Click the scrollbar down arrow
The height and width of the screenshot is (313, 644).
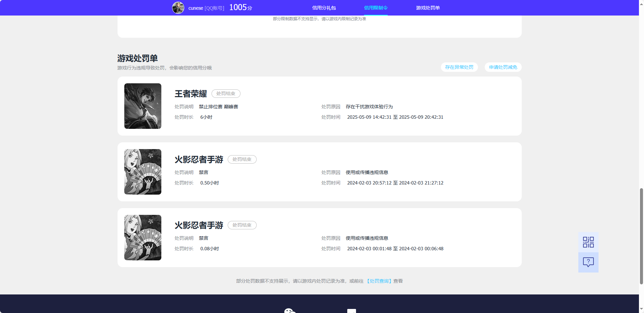point(641,309)
